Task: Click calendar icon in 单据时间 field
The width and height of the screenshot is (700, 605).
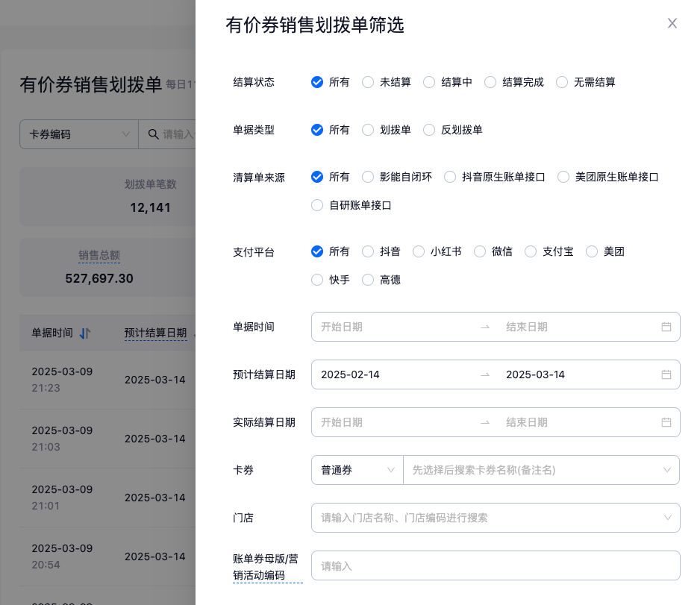Action: coord(666,327)
